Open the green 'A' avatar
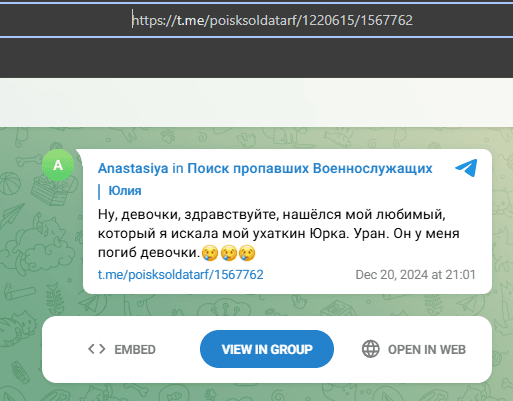 (58, 165)
